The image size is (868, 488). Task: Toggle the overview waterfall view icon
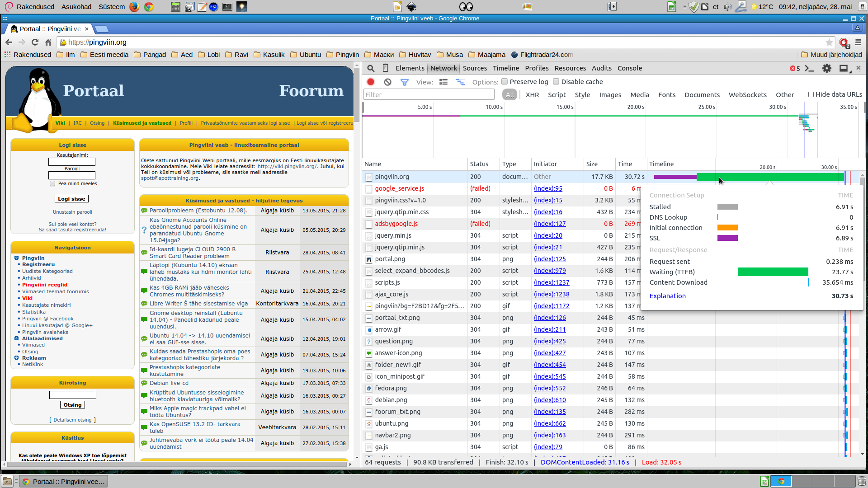tap(460, 82)
